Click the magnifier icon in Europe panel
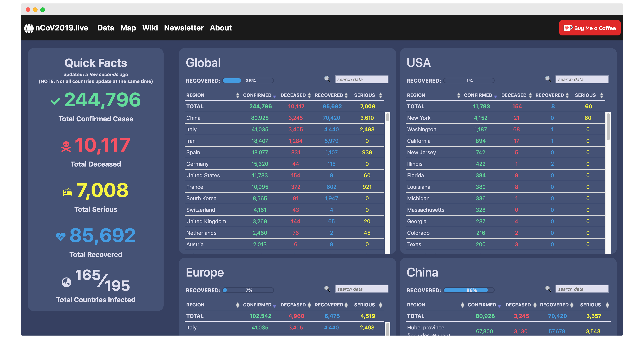 point(327,289)
